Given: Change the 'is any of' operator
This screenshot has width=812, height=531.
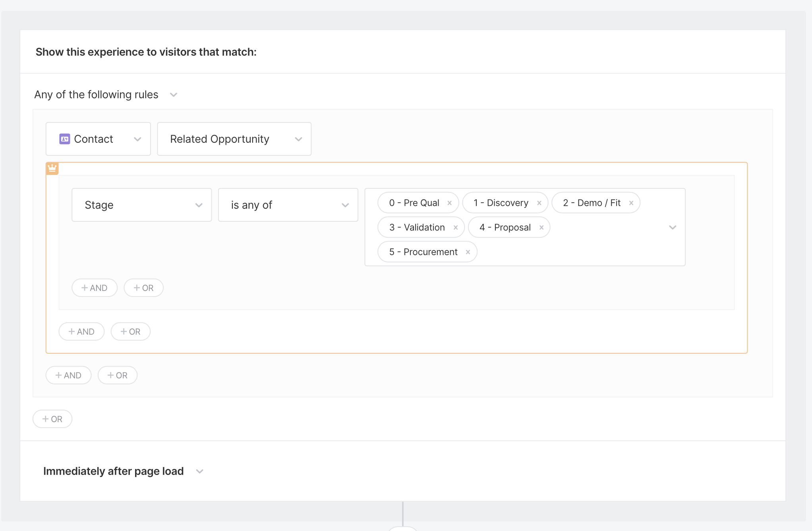Looking at the screenshot, I should tap(288, 205).
